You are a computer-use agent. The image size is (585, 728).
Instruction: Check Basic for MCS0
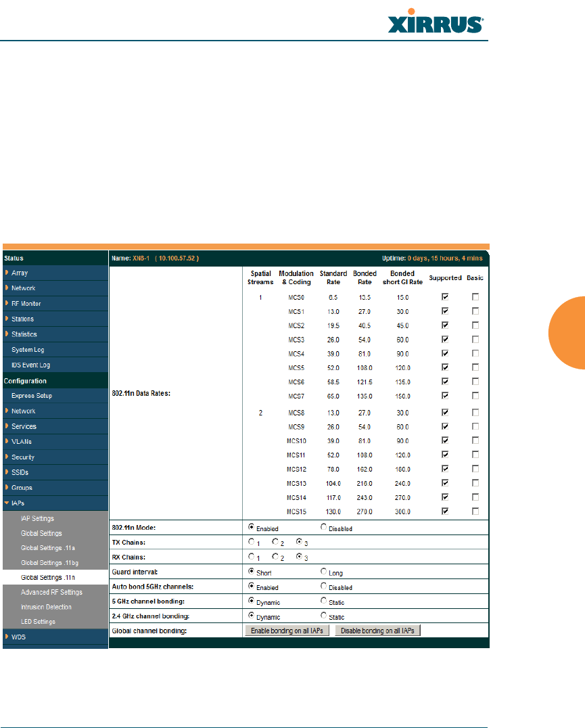tap(475, 296)
